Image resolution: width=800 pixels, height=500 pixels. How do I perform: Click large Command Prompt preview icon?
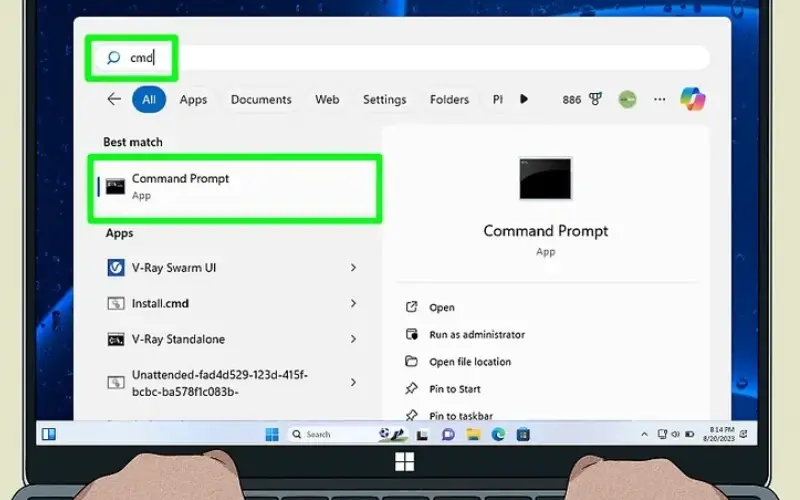[545, 179]
